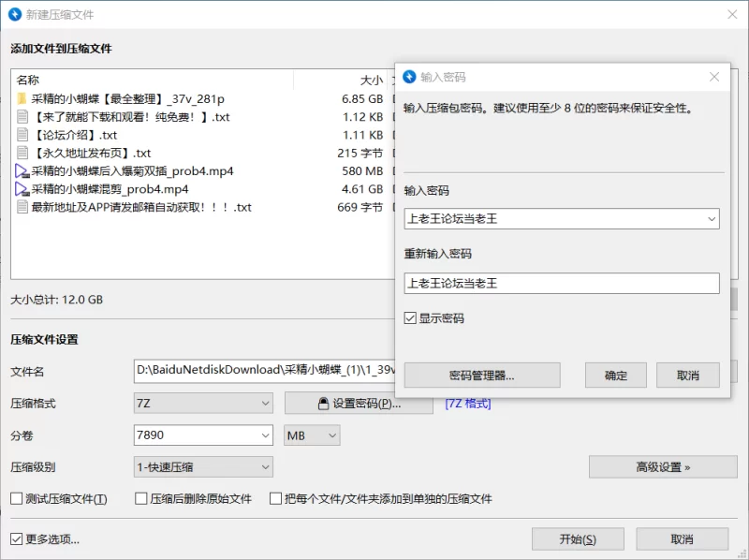Click the 确定 button in password dialog
The image size is (749, 560).
(616, 376)
